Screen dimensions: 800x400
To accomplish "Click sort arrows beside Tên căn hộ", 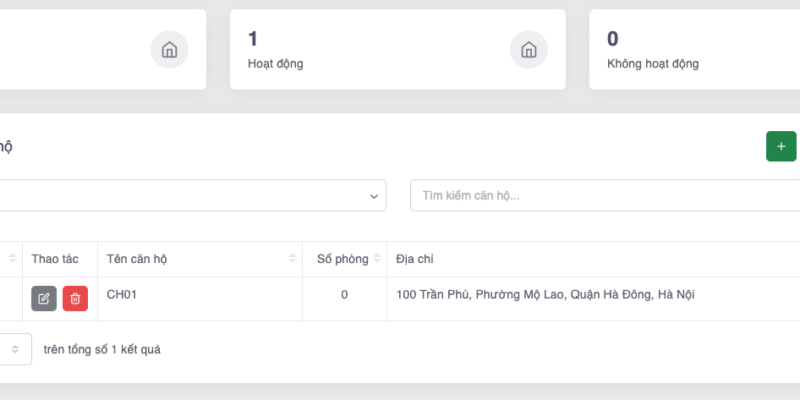I will pyautogui.click(x=294, y=259).
